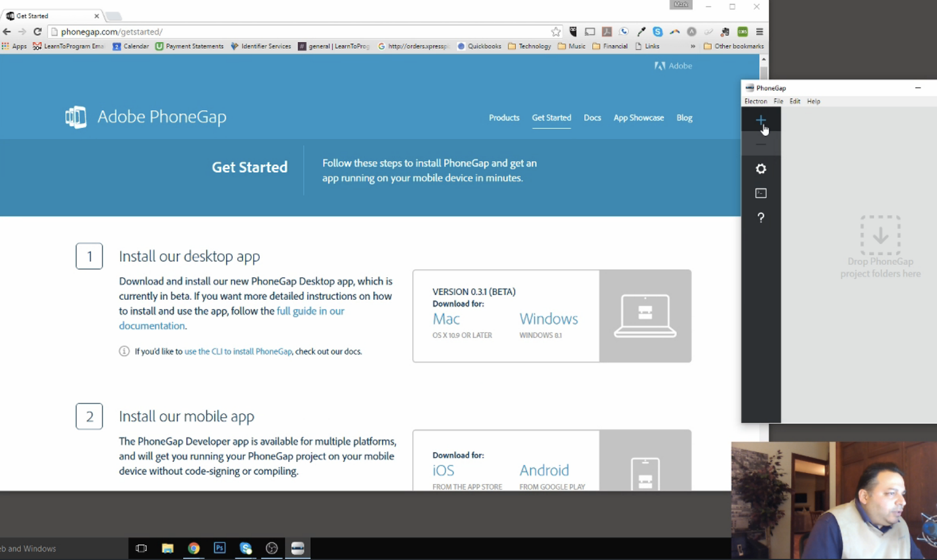Screen dimensions: 937x560
Task: Click 'use the CLI to install PhoneGap' link
Action: (238, 351)
